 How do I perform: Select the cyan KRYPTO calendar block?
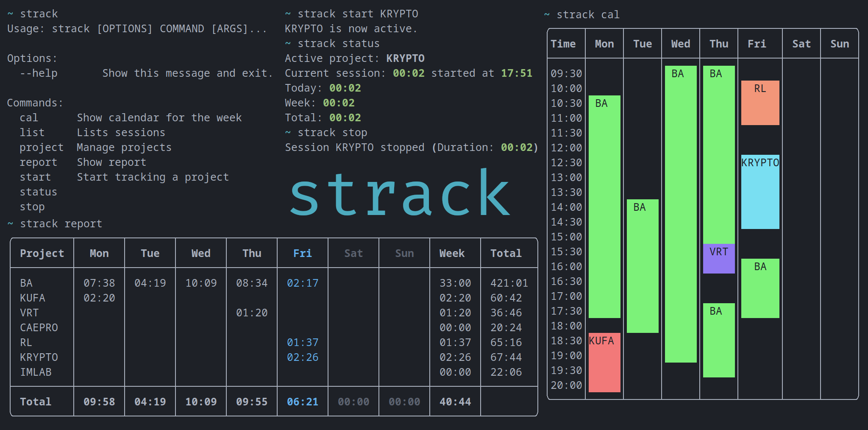760,192
